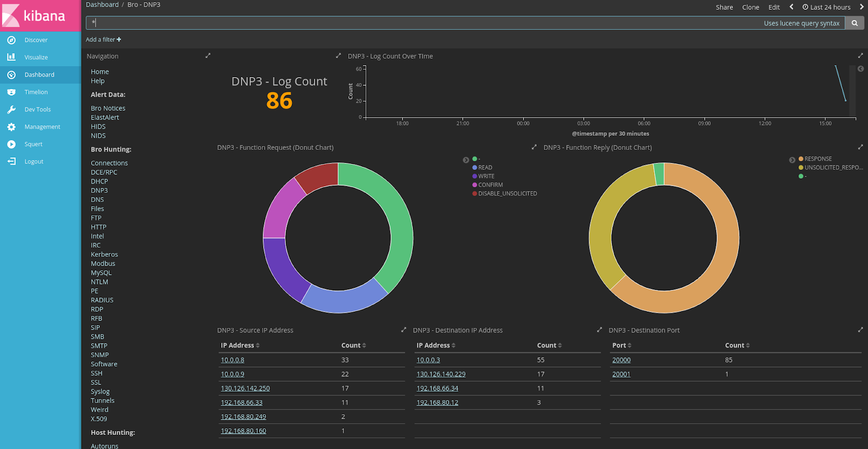The image size is (868, 449).
Task: Toggle legend of Function Request donut
Action: pyautogui.click(x=466, y=160)
